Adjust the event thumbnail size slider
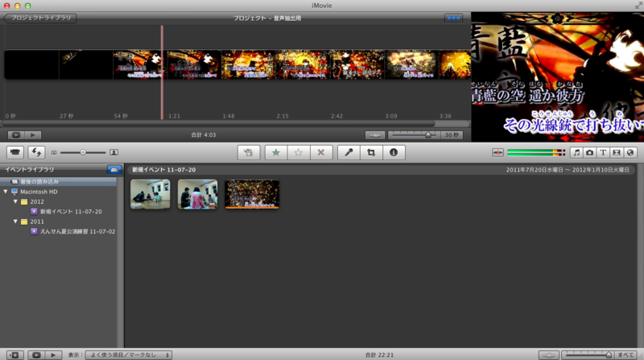 click(83, 152)
